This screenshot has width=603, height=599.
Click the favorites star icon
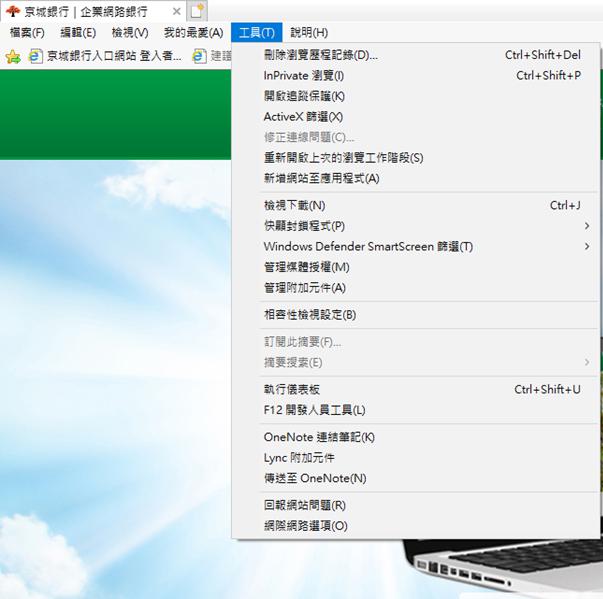click(x=13, y=57)
